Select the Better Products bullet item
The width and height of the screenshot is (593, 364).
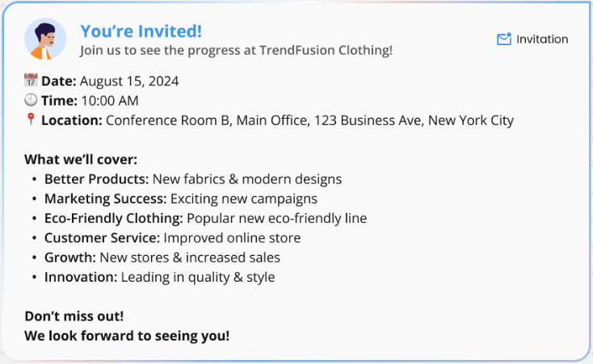click(x=193, y=179)
